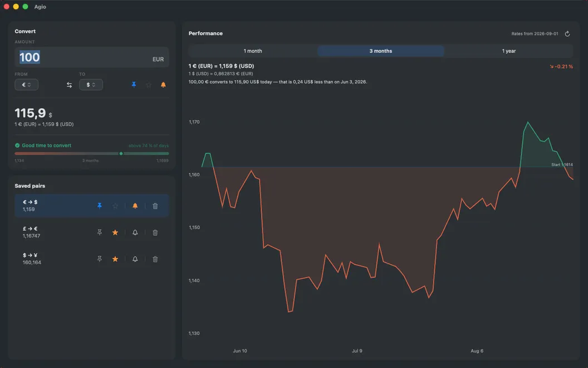The height and width of the screenshot is (368, 588).
Task: Select the $ → ¥ saved pair row
Action: pyautogui.click(x=91, y=259)
